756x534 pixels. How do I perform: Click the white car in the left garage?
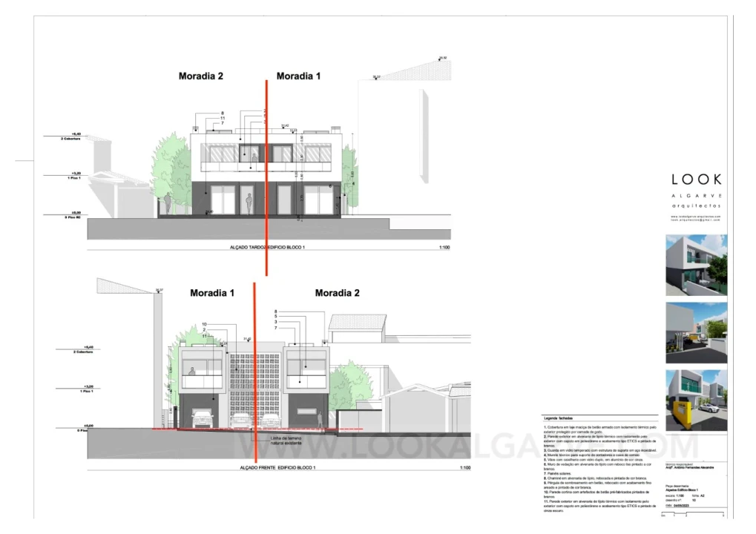click(x=202, y=421)
